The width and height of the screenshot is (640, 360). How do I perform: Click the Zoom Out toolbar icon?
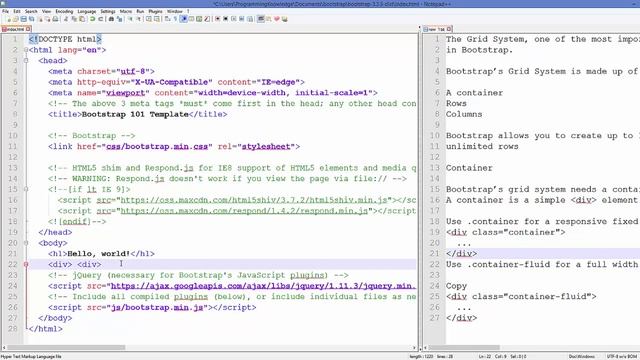click(139, 19)
